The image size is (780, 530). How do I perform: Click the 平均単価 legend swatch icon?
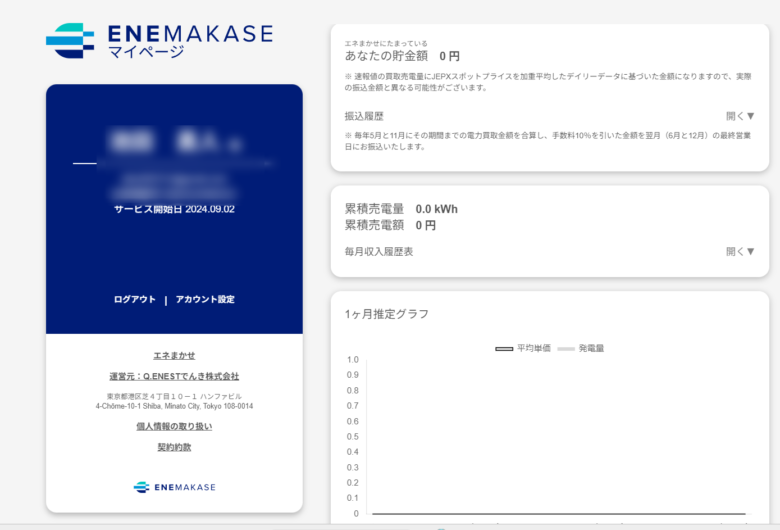click(x=504, y=348)
